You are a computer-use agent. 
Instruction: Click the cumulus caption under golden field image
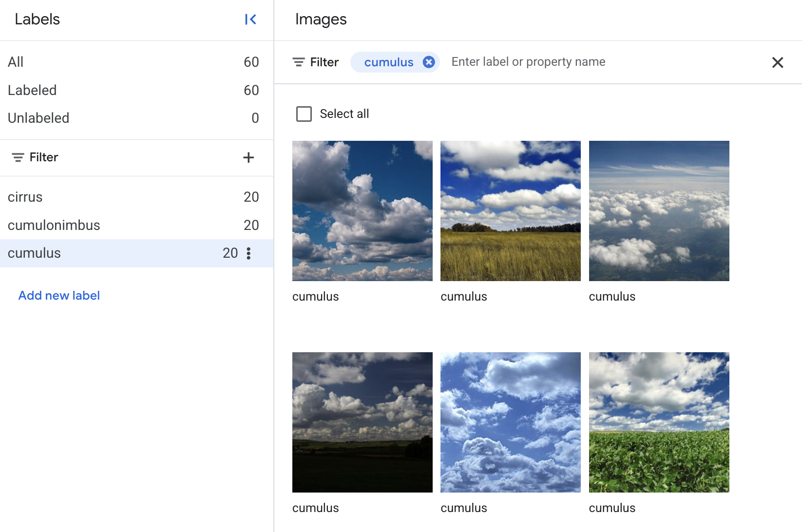pos(464,297)
